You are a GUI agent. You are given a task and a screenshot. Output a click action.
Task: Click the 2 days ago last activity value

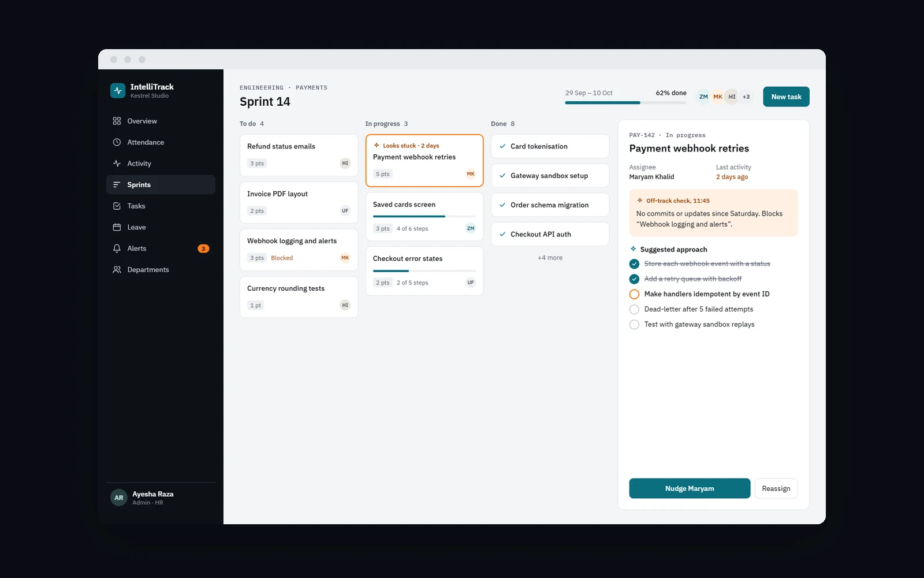[x=732, y=177]
